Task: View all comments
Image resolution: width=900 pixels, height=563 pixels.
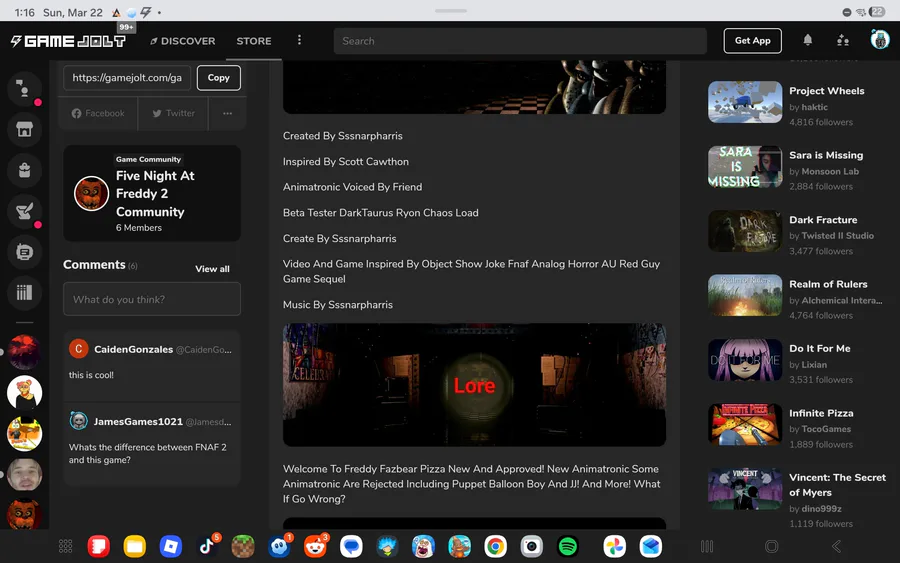Action: pos(212,269)
